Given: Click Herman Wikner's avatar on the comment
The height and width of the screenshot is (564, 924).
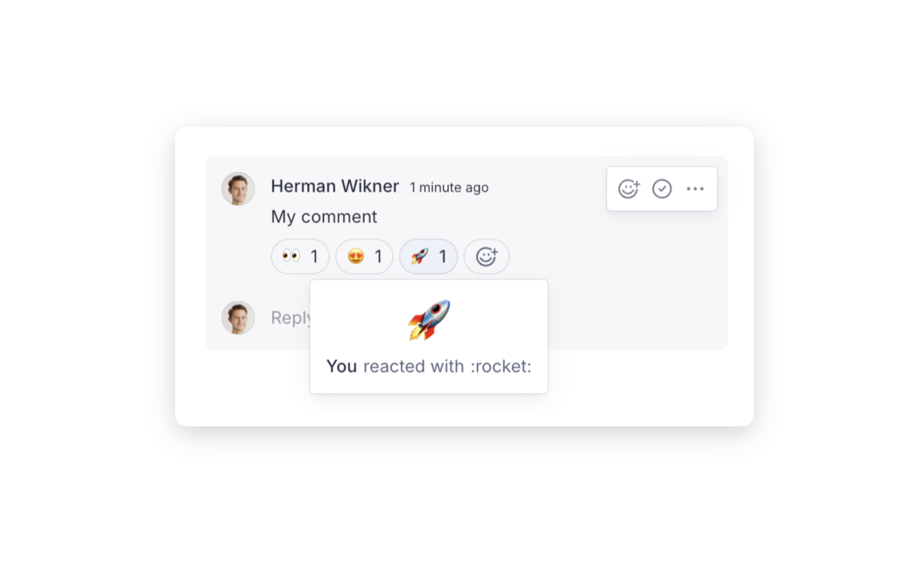Looking at the screenshot, I should (x=238, y=189).
